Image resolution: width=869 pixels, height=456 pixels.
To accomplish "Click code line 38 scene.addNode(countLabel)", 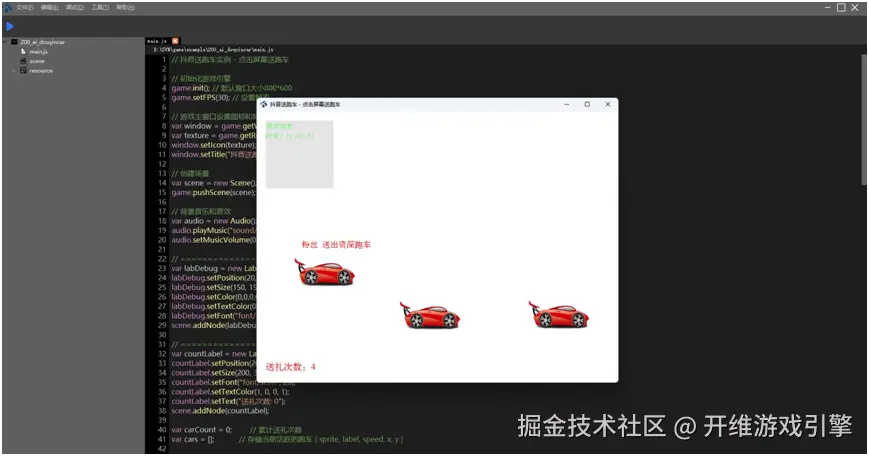I will tap(220, 411).
